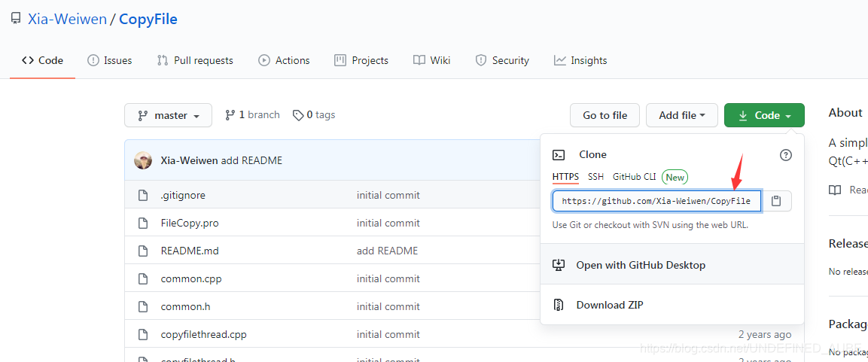Open the Wiki tab
Screen dimensions: 868x362
click(432, 60)
